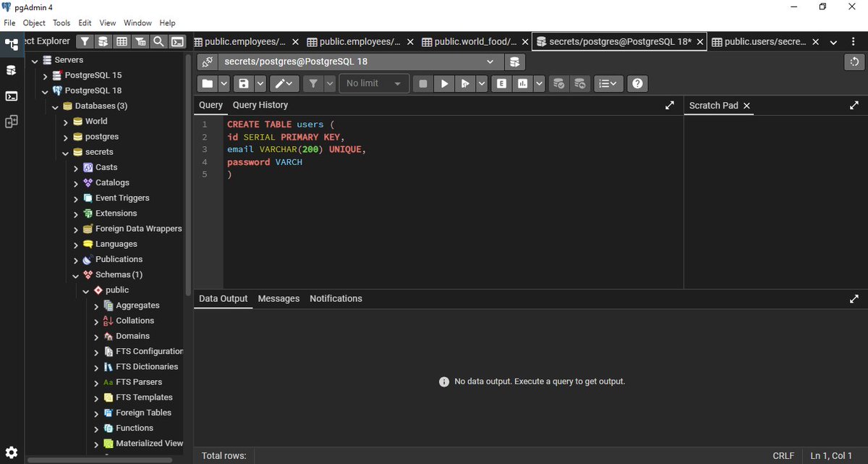Click inside the SQL query editor
Screen dimensions: 868x464
(453, 203)
